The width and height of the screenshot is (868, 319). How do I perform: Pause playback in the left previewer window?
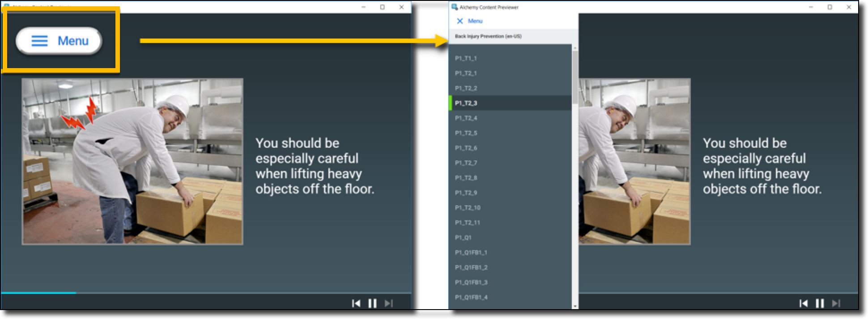click(x=372, y=303)
